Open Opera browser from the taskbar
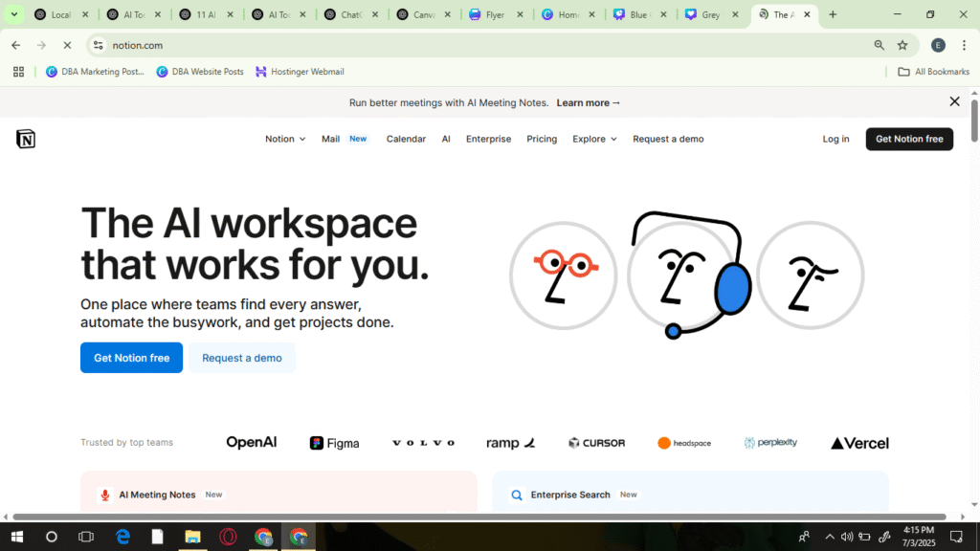The image size is (980, 551). click(228, 537)
